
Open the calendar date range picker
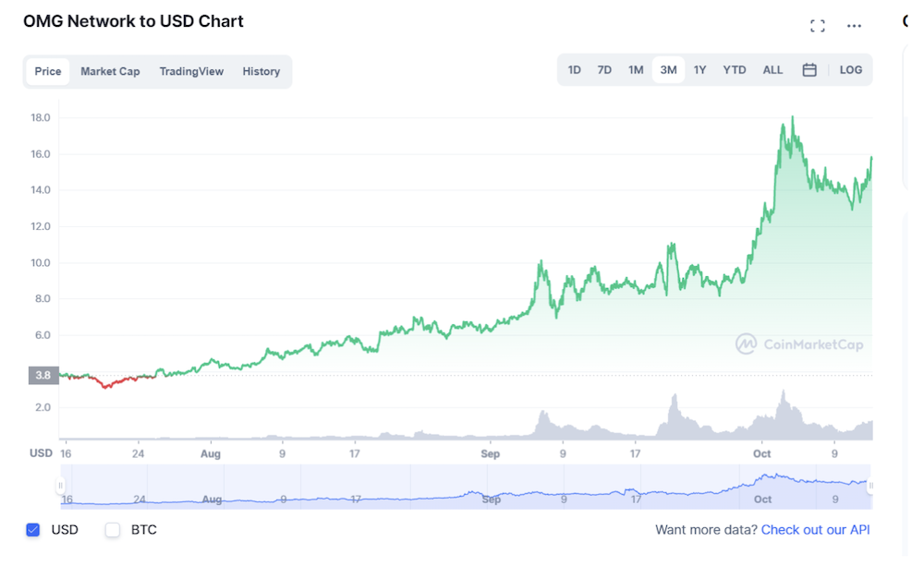[809, 70]
